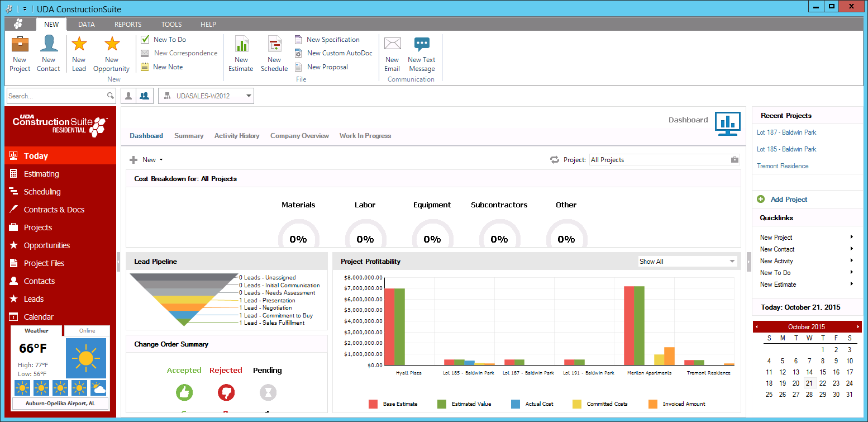Go to previous month in calendar

click(756, 326)
